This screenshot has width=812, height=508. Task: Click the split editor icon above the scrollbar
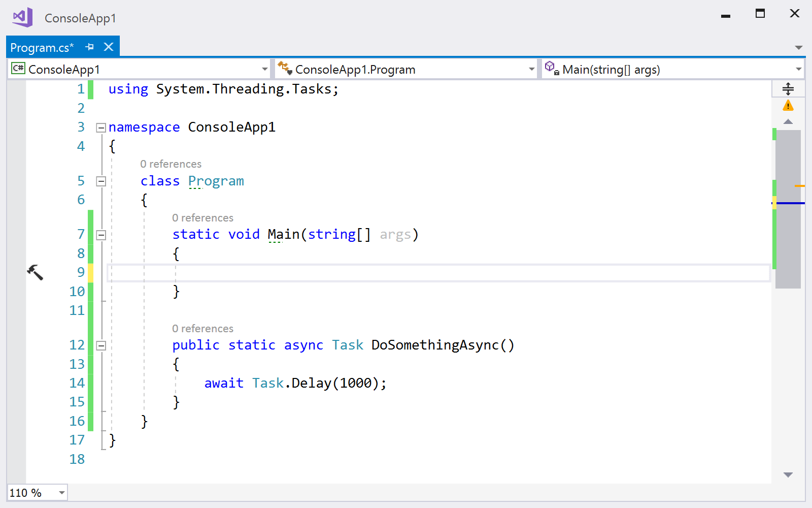click(x=788, y=88)
